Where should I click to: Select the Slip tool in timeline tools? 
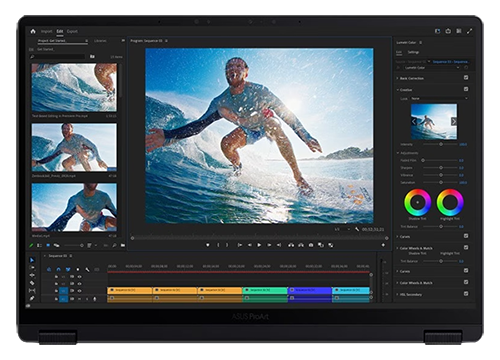pyautogui.click(x=32, y=291)
